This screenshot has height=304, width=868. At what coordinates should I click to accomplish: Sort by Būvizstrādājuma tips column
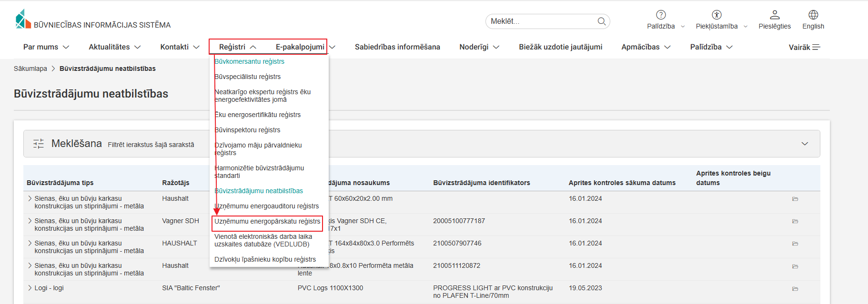click(x=60, y=183)
